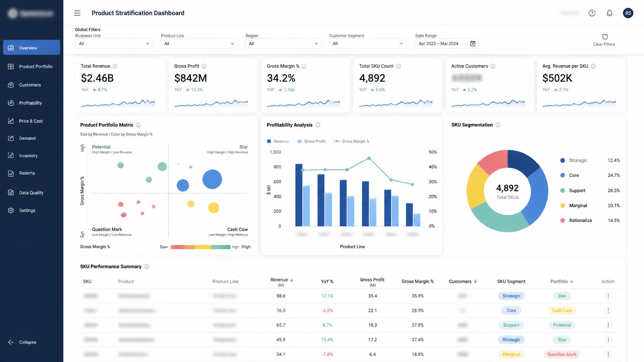Click the Clear Filters refresh icon

605,37
